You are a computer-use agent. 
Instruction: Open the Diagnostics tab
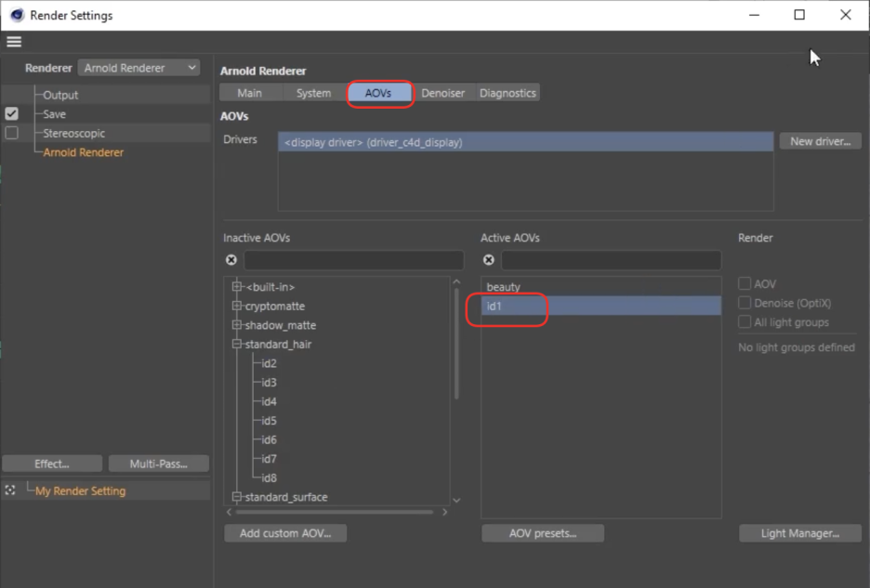point(507,93)
